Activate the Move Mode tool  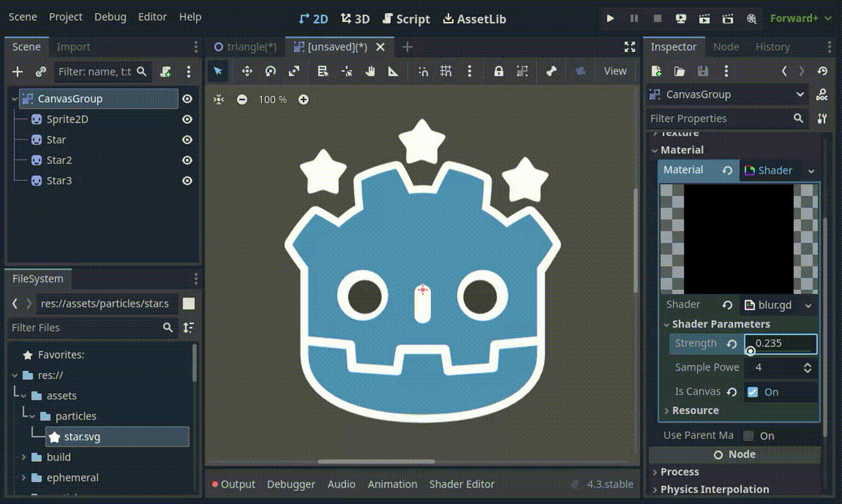(x=247, y=71)
